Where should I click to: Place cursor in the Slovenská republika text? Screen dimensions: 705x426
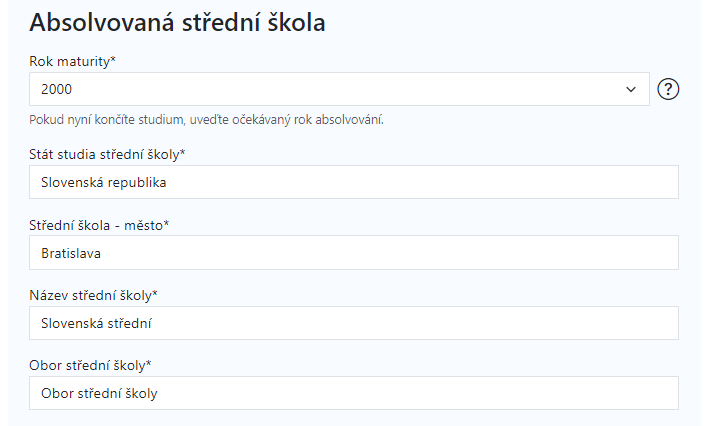tap(103, 183)
